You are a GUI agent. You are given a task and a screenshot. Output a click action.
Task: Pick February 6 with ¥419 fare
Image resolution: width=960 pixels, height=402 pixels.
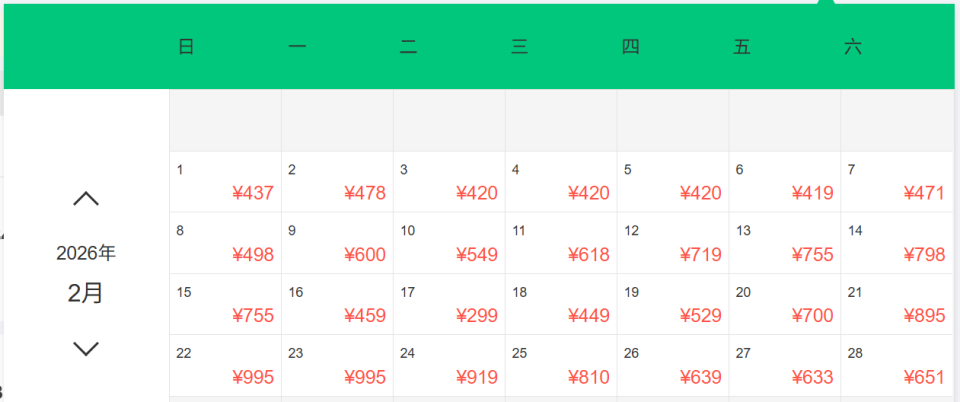[x=785, y=182]
